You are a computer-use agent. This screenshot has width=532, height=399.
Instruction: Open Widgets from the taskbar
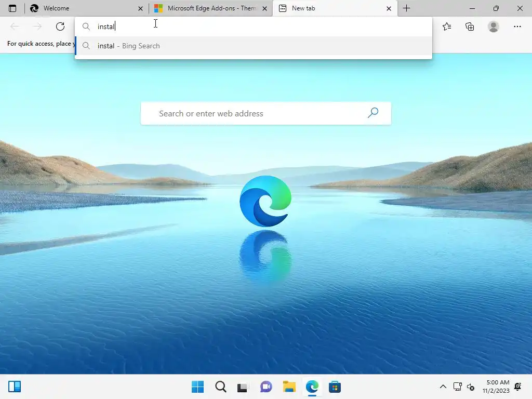click(15, 387)
